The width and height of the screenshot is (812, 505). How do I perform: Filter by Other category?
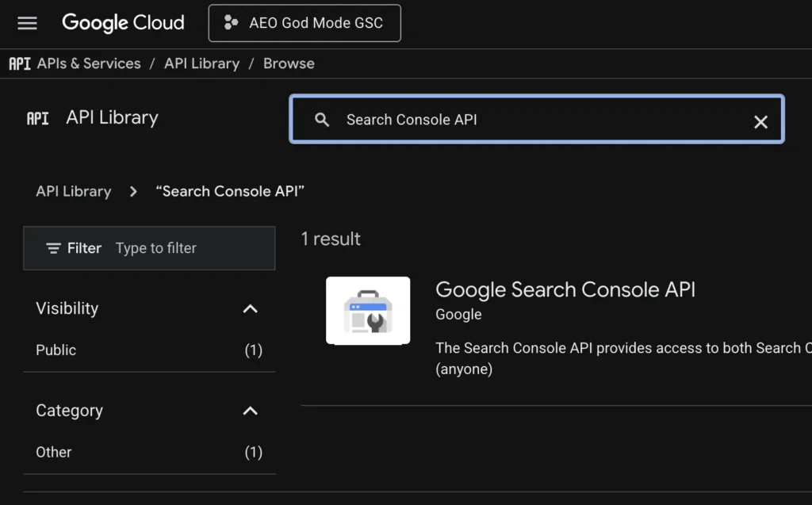[x=54, y=452]
